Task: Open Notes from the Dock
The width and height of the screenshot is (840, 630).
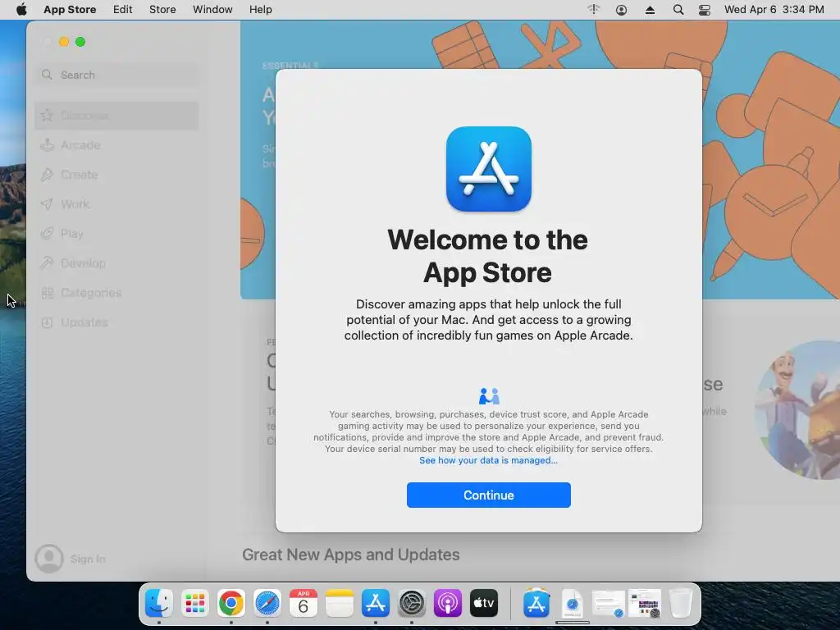Action: [340, 603]
